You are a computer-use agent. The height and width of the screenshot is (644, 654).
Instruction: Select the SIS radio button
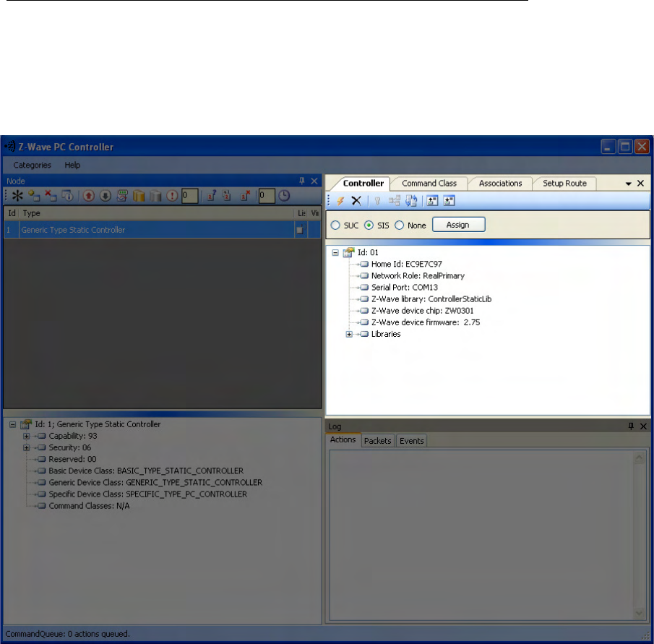[x=369, y=226]
